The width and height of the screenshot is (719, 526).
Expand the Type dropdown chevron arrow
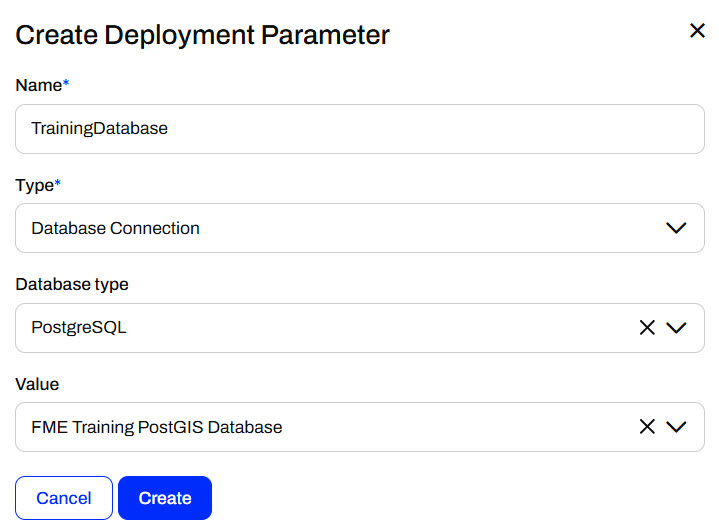click(676, 228)
